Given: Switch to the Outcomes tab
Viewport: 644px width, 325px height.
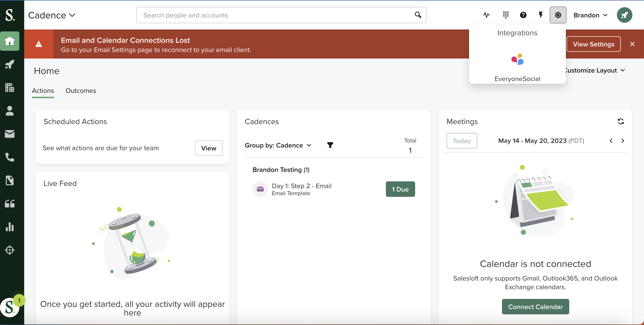Looking at the screenshot, I should (81, 91).
